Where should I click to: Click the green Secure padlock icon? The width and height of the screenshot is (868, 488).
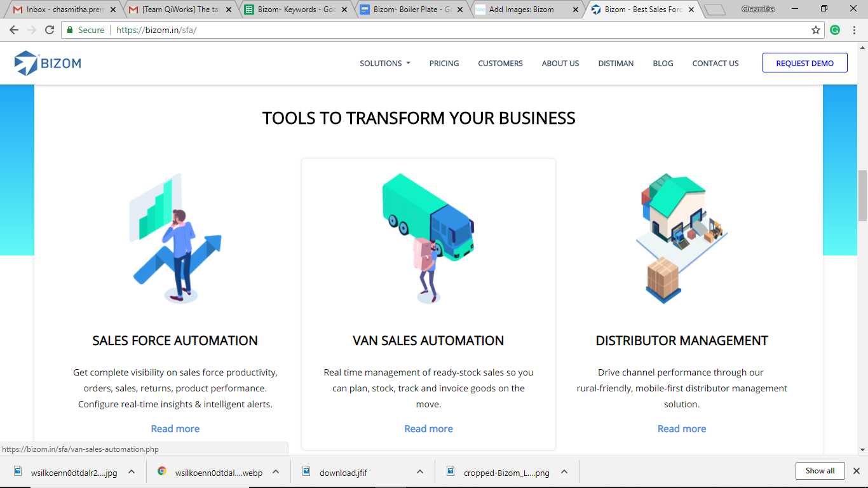click(x=69, y=30)
